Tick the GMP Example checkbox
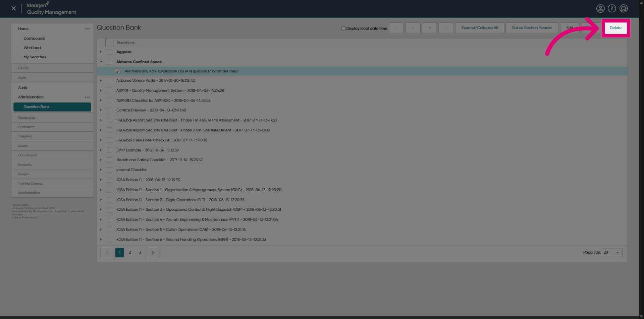Viewport: 644px width, 319px height. [109, 150]
